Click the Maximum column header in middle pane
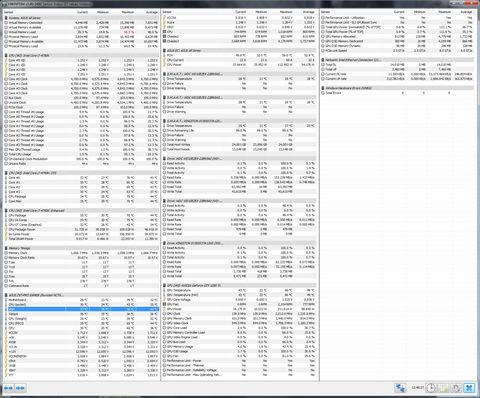Image resolution: width=480 pixels, height=398 pixels. pos(286,12)
